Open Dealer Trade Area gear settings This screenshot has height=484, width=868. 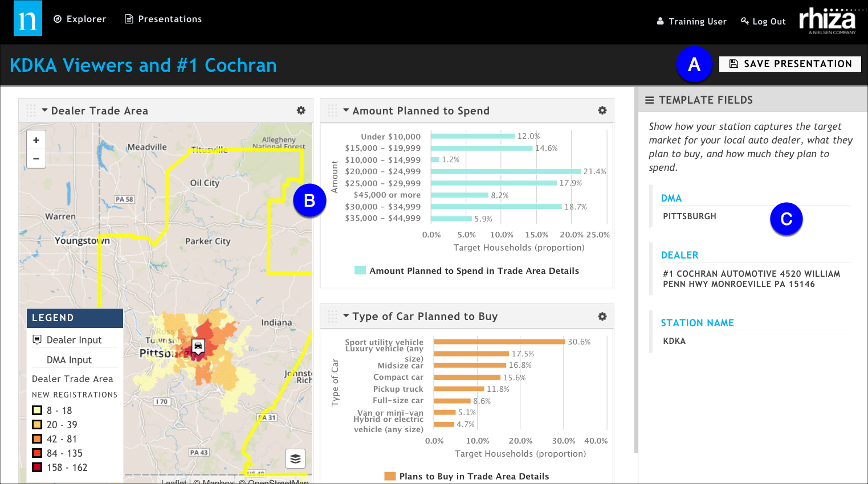point(301,110)
